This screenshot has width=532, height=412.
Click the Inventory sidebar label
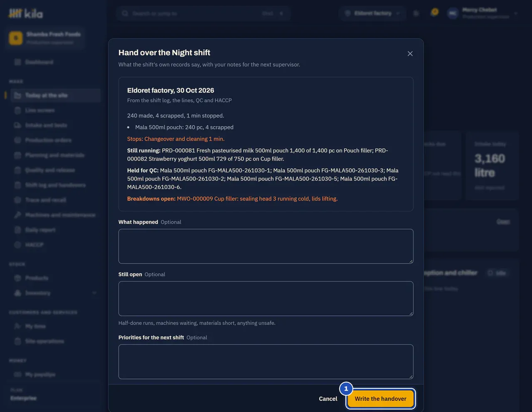point(38,293)
